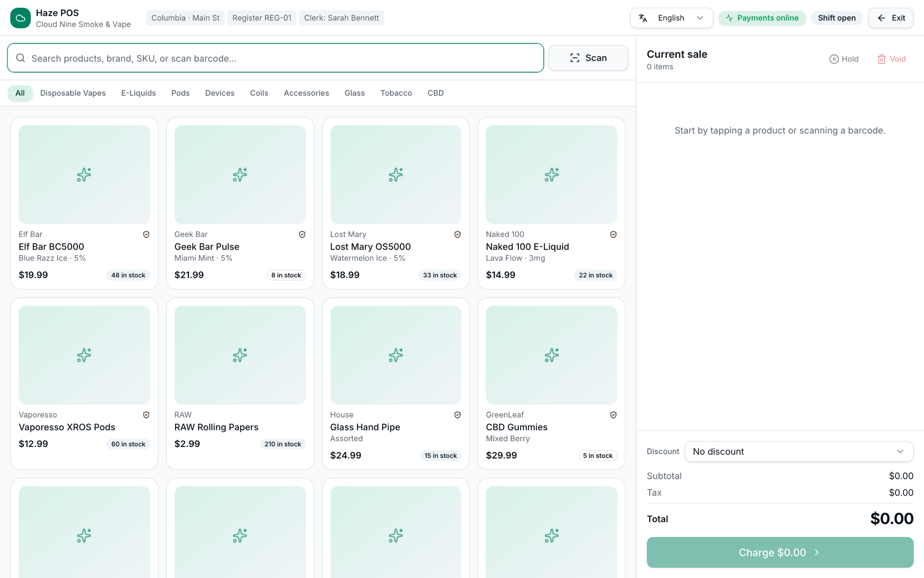The height and width of the screenshot is (578, 924).
Task: Open the E-Liquids category tab
Action: point(139,93)
